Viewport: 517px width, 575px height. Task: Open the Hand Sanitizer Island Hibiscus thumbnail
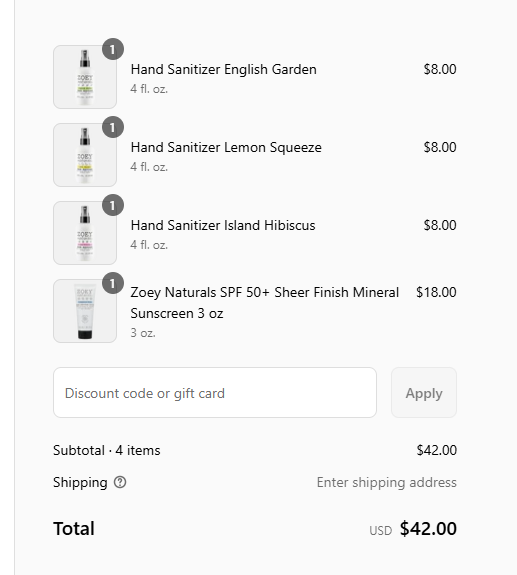pyautogui.click(x=85, y=233)
